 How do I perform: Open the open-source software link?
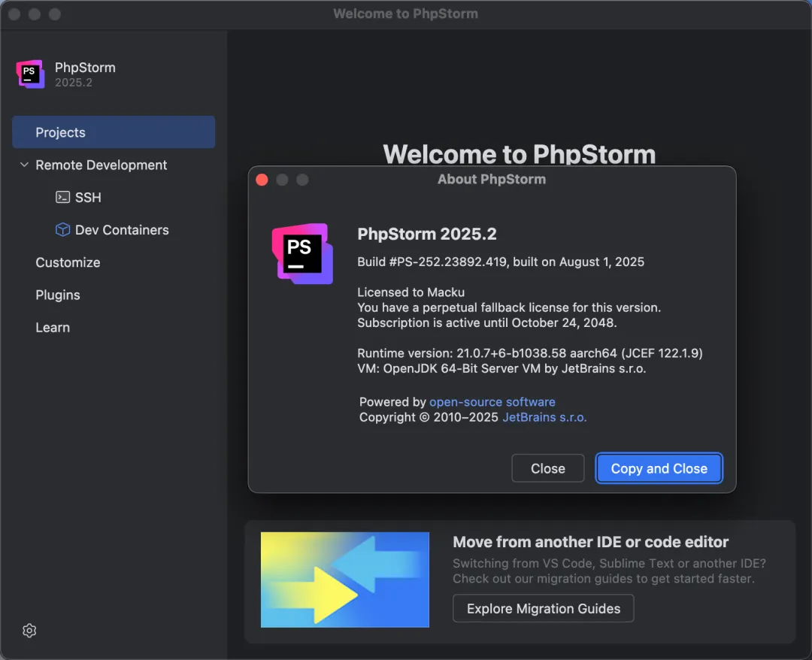click(492, 401)
